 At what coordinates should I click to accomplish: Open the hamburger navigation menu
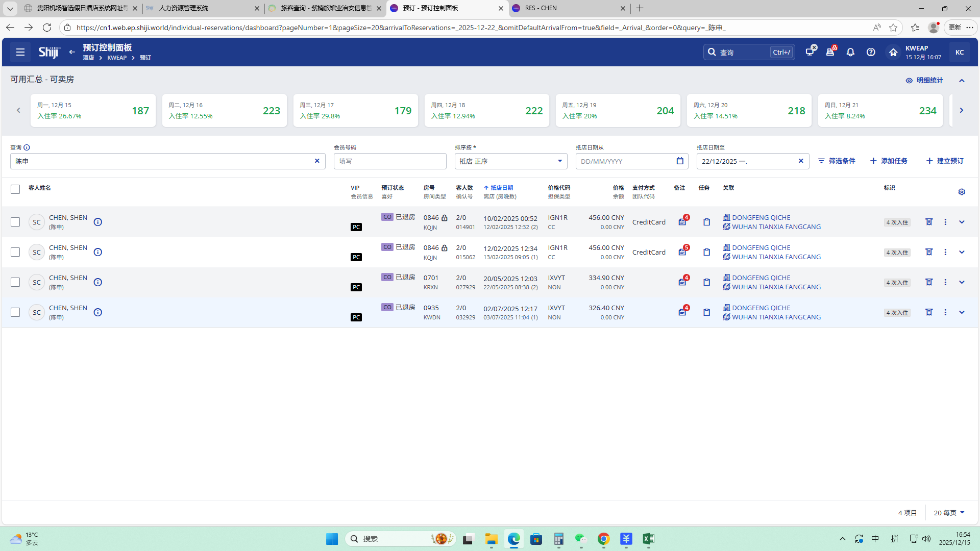pos(20,52)
